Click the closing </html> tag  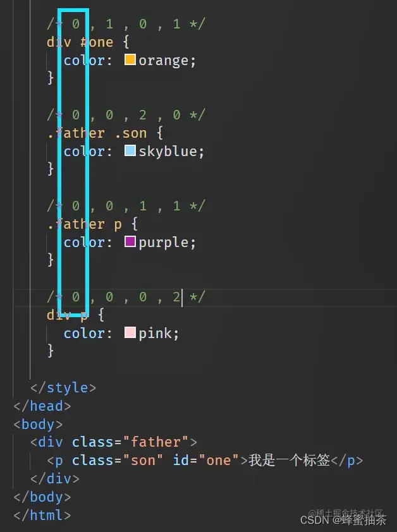point(42,515)
